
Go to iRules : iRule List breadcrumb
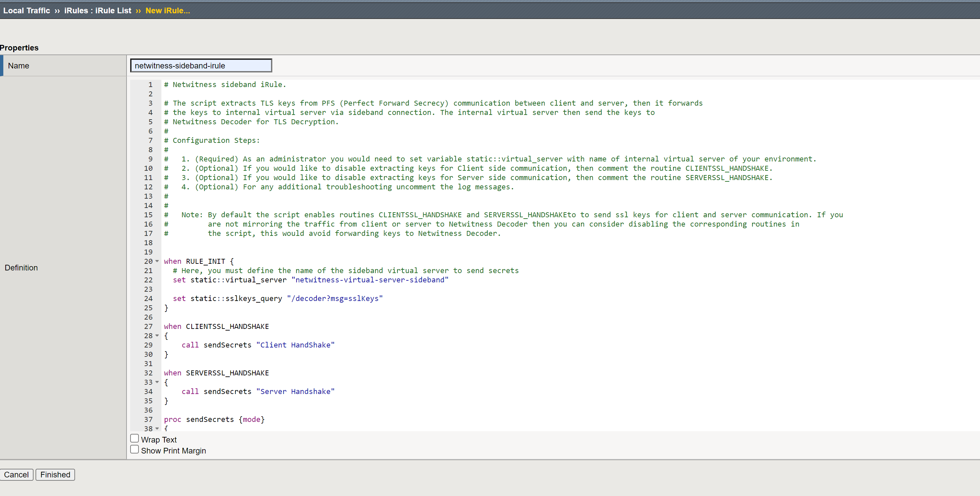pyautogui.click(x=97, y=11)
